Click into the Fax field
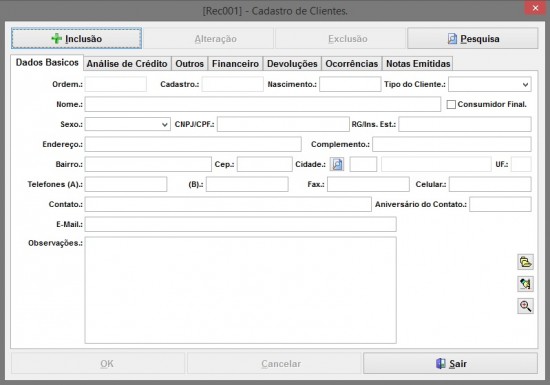The image size is (550, 385). coord(368,184)
